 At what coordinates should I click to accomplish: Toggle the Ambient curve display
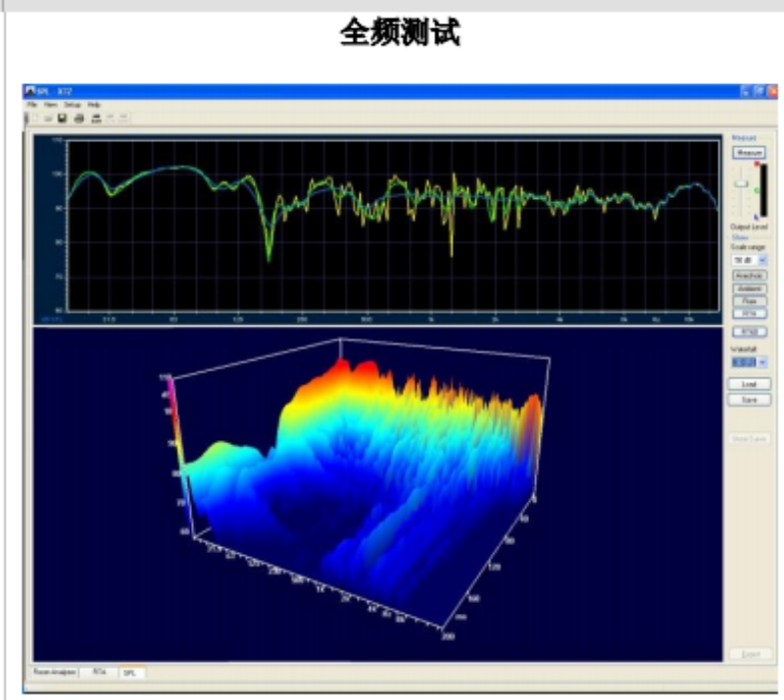[x=750, y=289]
